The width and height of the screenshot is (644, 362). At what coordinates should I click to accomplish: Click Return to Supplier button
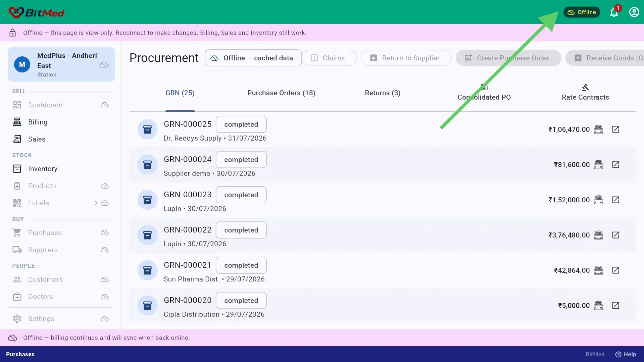tap(406, 58)
